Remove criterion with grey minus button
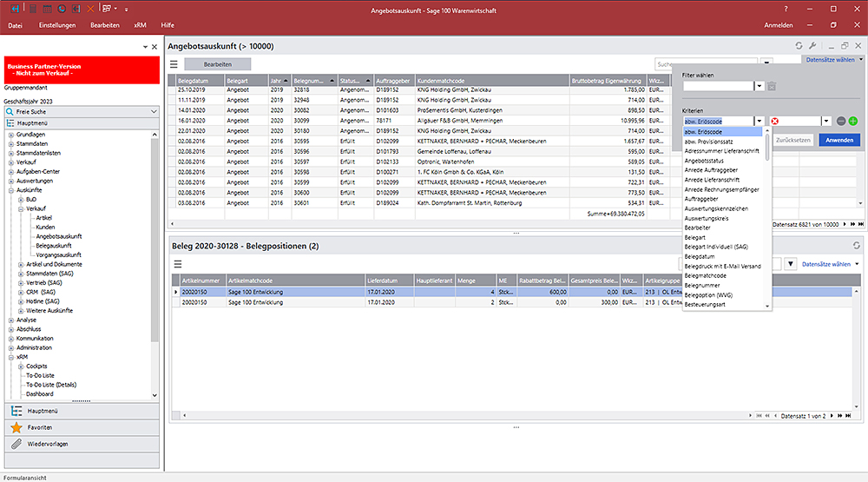The width and height of the screenshot is (868, 482). coord(841,121)
